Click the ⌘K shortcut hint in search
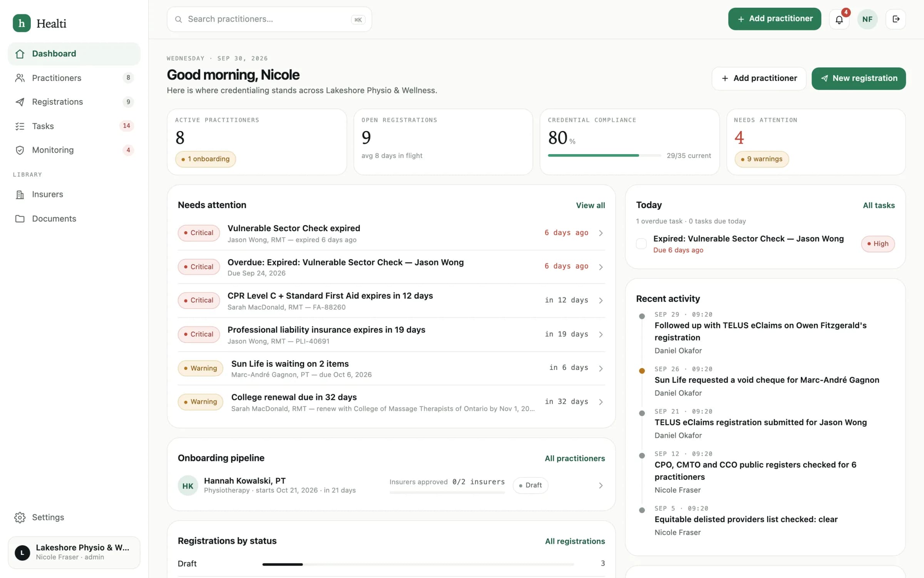The width and height of the screenshot is (924, 578). pos(358,20)
